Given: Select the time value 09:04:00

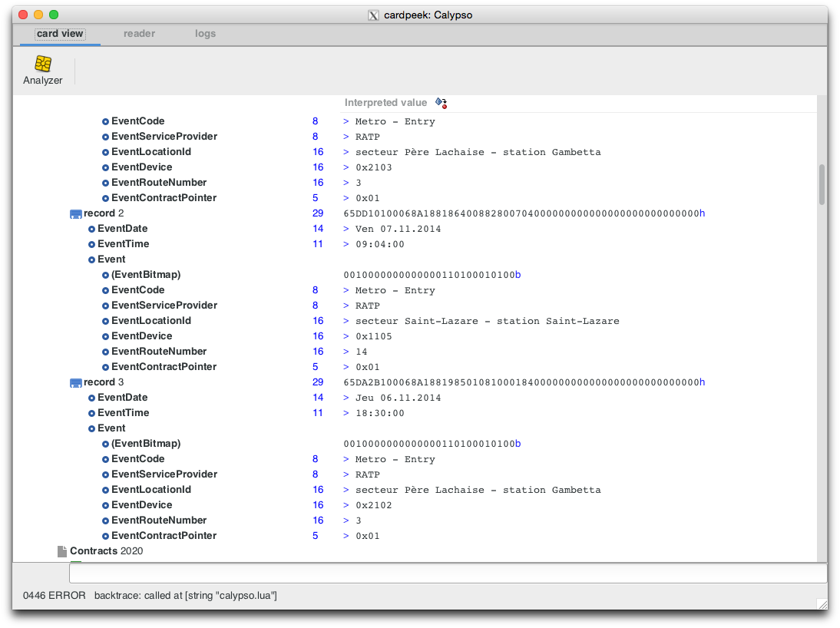Looking at the screenshot, I should click(x=380, y=244).
